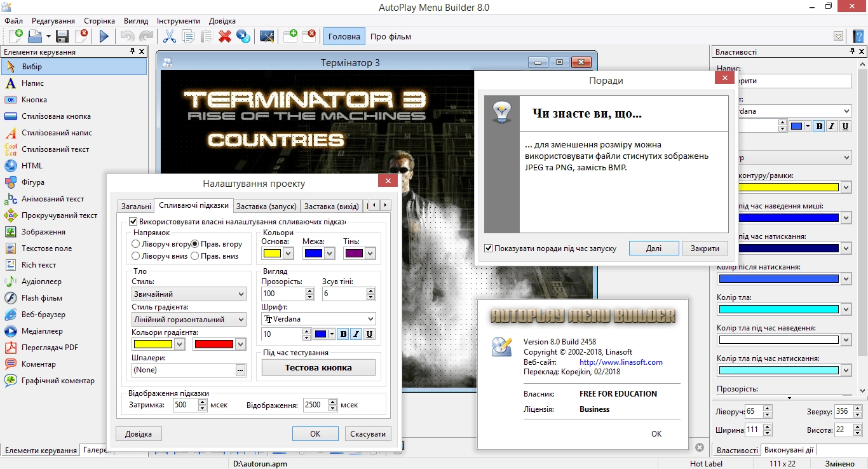Click Шпалери browse ellipsis button
Image resolution: width=868 pixels, height=469 pixels.
(240, 370)
